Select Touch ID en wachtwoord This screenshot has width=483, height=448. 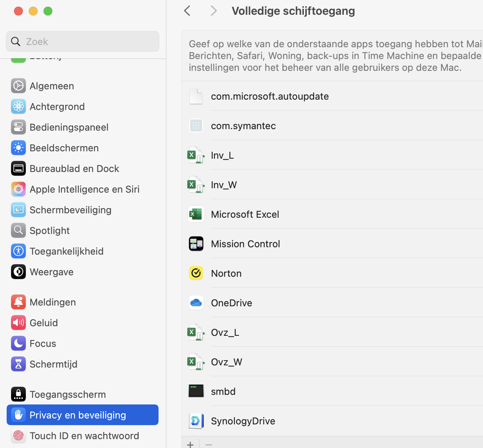point(84,435)
